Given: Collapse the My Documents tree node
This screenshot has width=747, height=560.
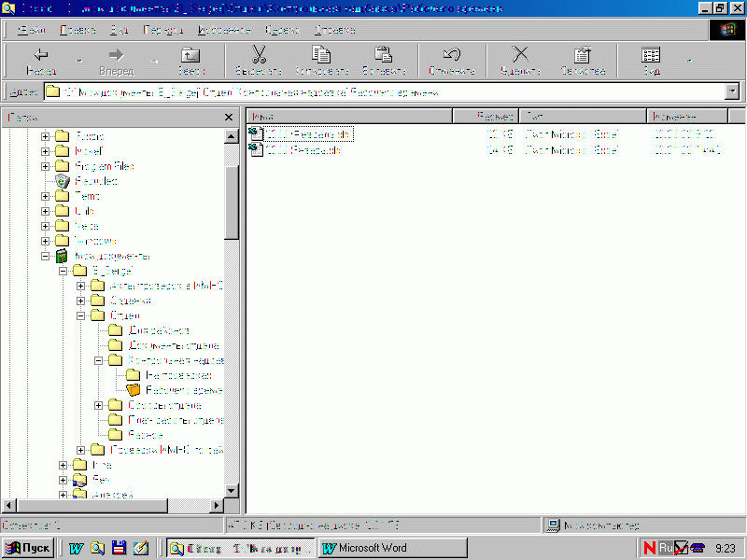Looking at the screenshot, I should pyautogui.click(x=46, y=256).
